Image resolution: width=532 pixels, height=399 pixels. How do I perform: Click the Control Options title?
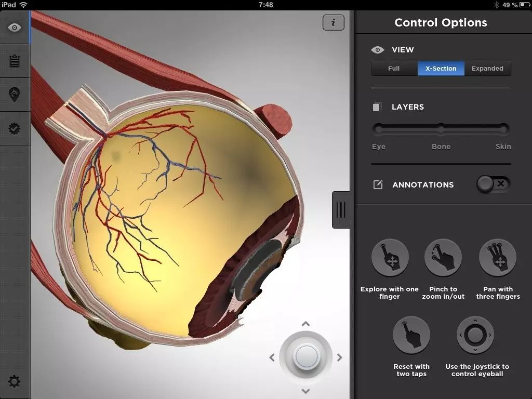441,23
